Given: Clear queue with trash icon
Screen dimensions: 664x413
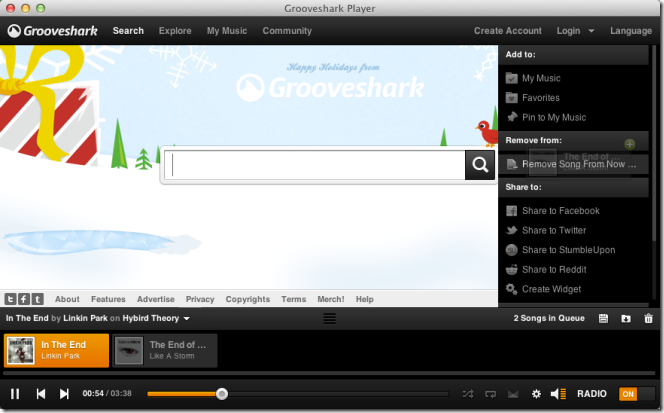Looking at the screenshot, I should (x=648, y=319).
